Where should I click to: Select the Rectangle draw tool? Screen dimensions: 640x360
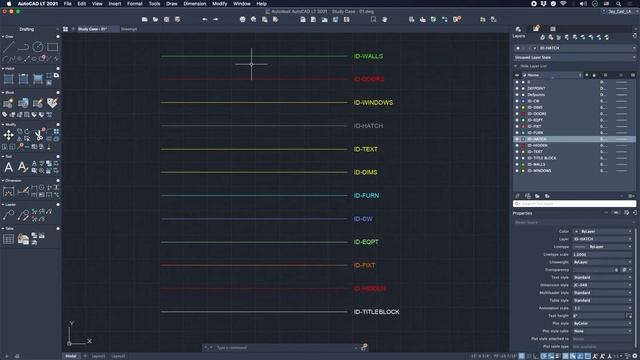(x=52, y=47)
